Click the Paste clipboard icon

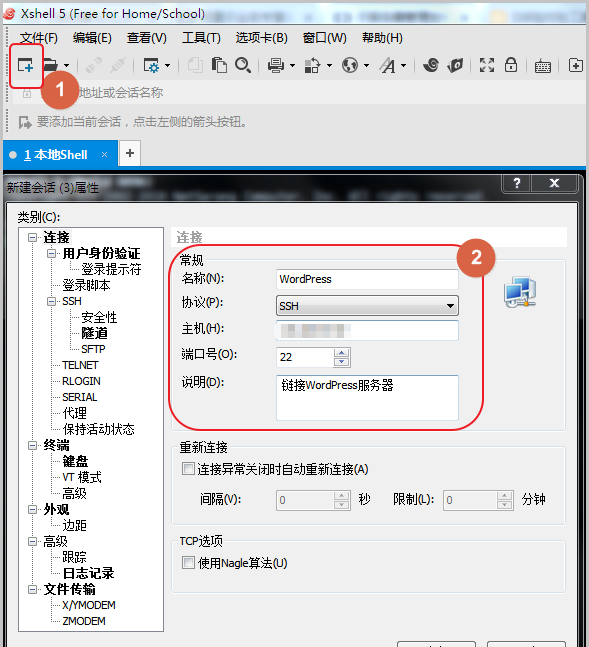[219, 65]
